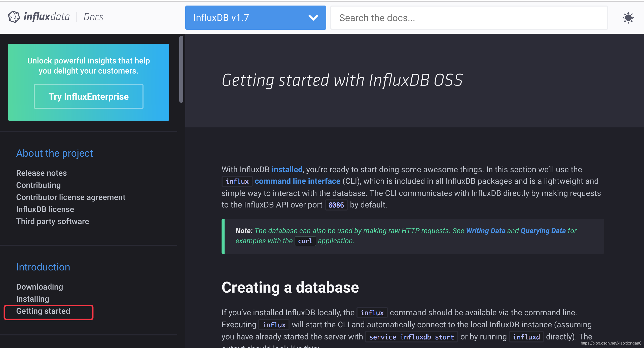Open the Docs home link

click(93, 17)
